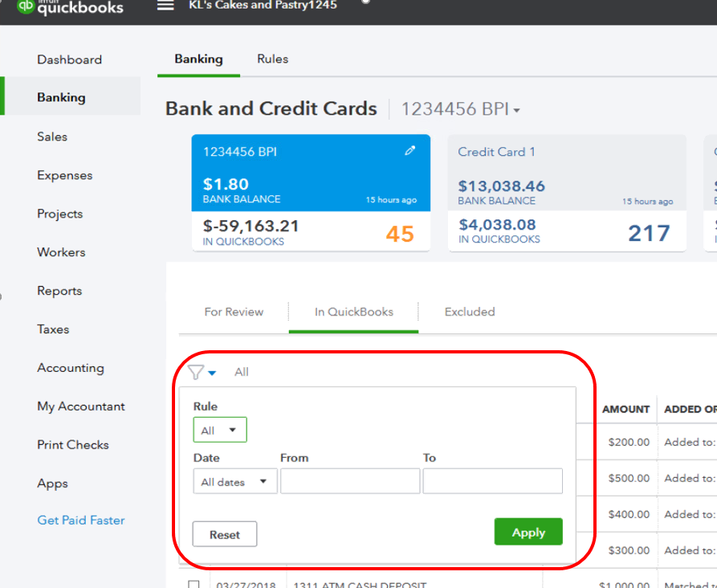Expand the filter dropdown arrow
This screenshot has width=717, height=588.
click(x=212, y=373)
